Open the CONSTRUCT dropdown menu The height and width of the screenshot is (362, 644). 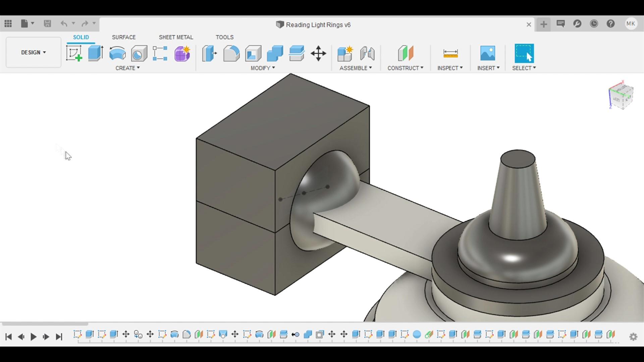(x=405, y=68)
